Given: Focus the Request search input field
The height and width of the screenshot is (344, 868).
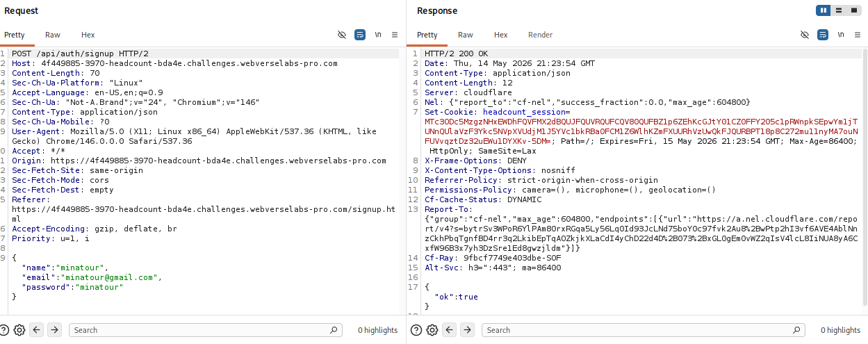Looking at the screenshot, I should pyautogui.click(x=206, y=330).
